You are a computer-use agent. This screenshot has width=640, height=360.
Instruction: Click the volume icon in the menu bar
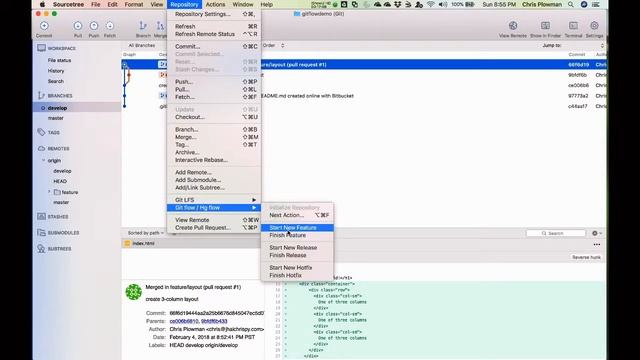pyautogui.click(x=443, y=4)
